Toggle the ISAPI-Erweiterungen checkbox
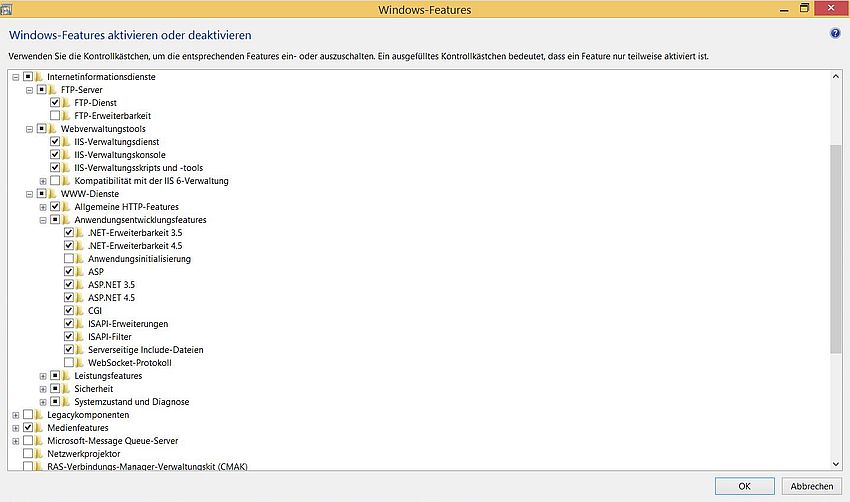 (x=69, y=324)
